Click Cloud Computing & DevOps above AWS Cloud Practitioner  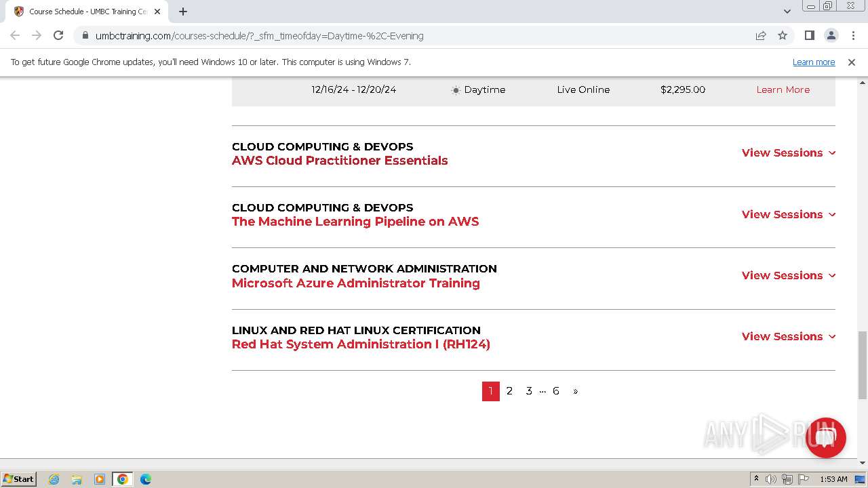pyautogui.click(x=322, y=146)
